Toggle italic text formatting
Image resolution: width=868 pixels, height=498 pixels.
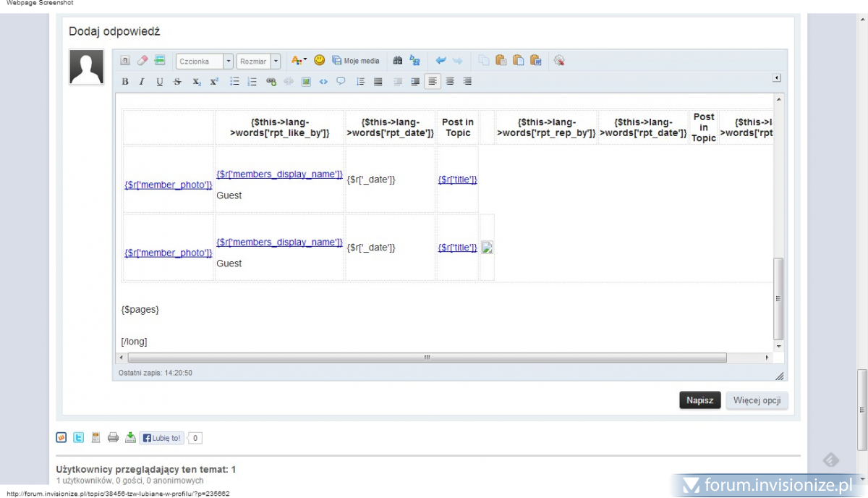pos(142,82)
